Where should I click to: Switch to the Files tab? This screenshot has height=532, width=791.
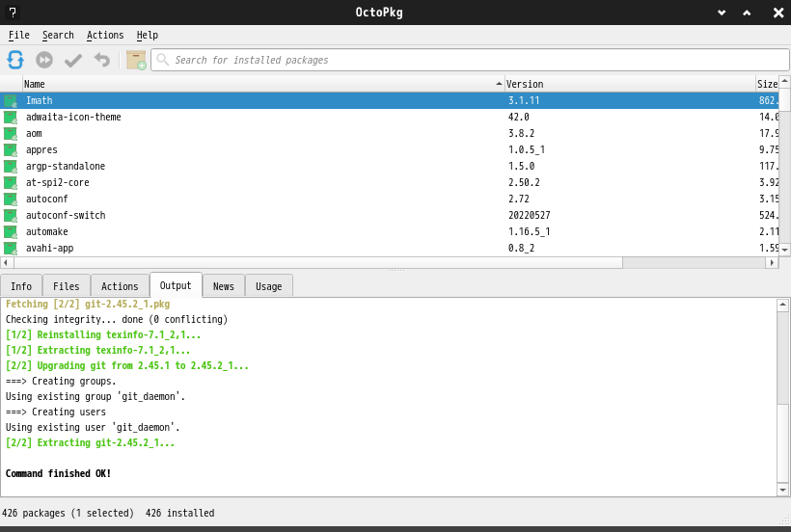point(67,286)
